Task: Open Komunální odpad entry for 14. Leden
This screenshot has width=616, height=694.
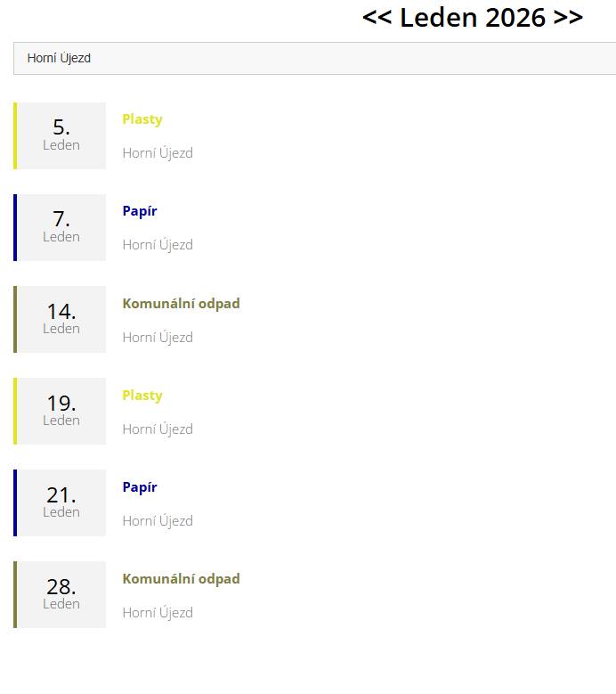Action: coord(181,303)
